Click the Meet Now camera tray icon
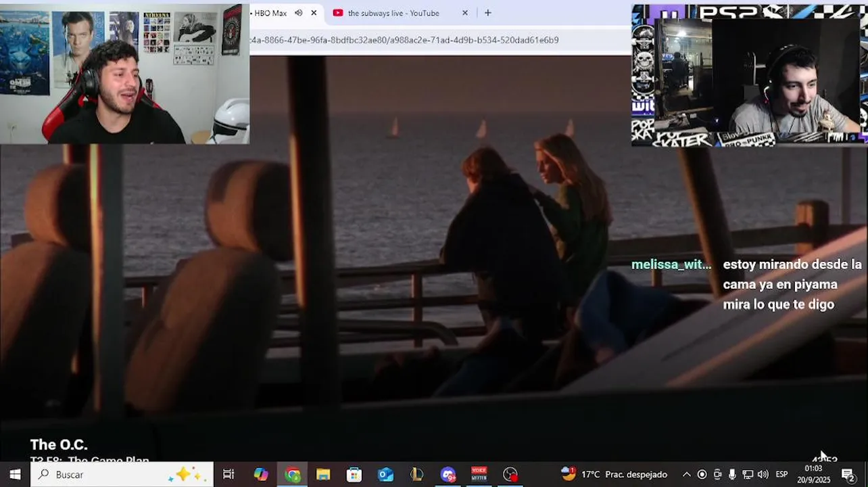 (717, 475)
